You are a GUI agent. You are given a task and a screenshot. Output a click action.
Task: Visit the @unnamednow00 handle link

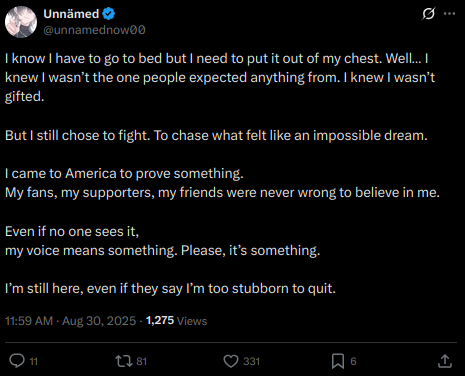(x=94, y=30)
